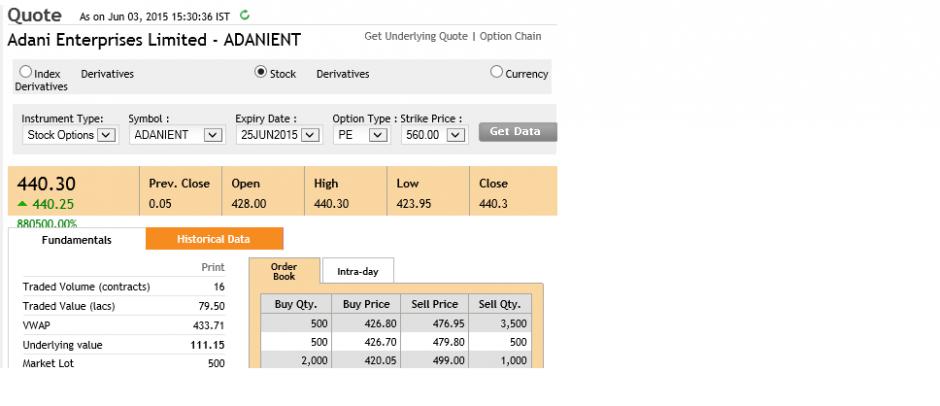Click the Market Lot label
This screenshot has width=940, height=406.
click(48, 363)
